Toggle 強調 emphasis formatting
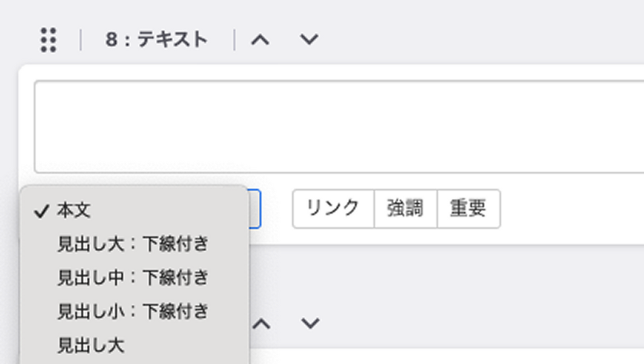The height and width of the screenshot is (364, 644). tap(405, 208)
